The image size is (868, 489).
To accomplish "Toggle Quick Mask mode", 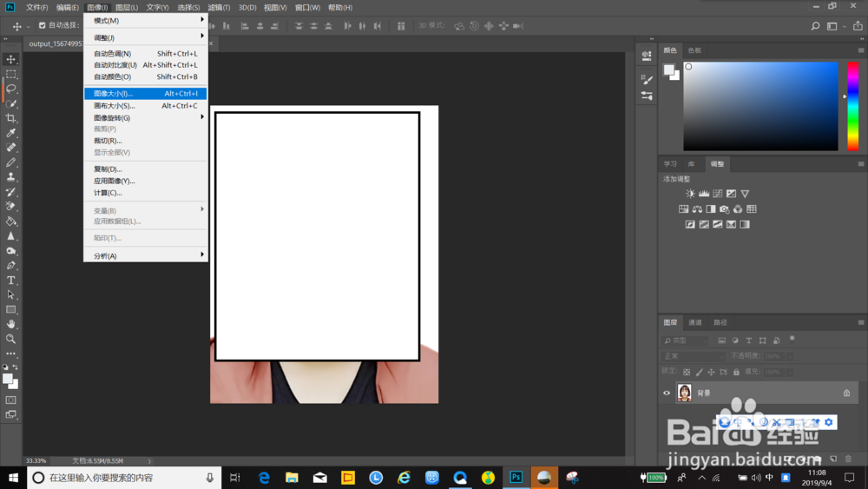I will (11, 400).
